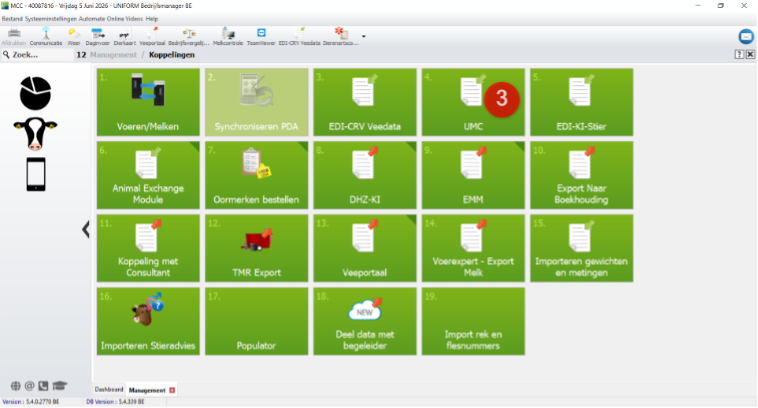Open the Daginvoer toolbar icon
Viewport: 758px width, 408px height.
(x=98, y=37)
